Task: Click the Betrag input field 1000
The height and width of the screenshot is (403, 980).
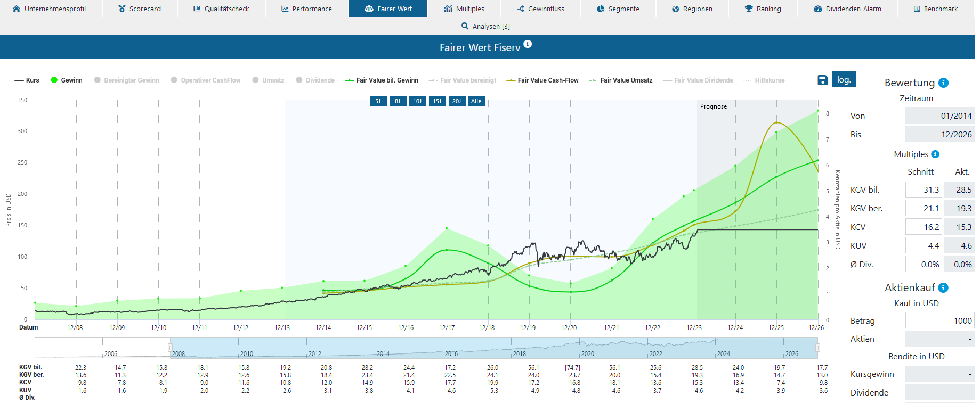Action: click(x=940, y=320)
